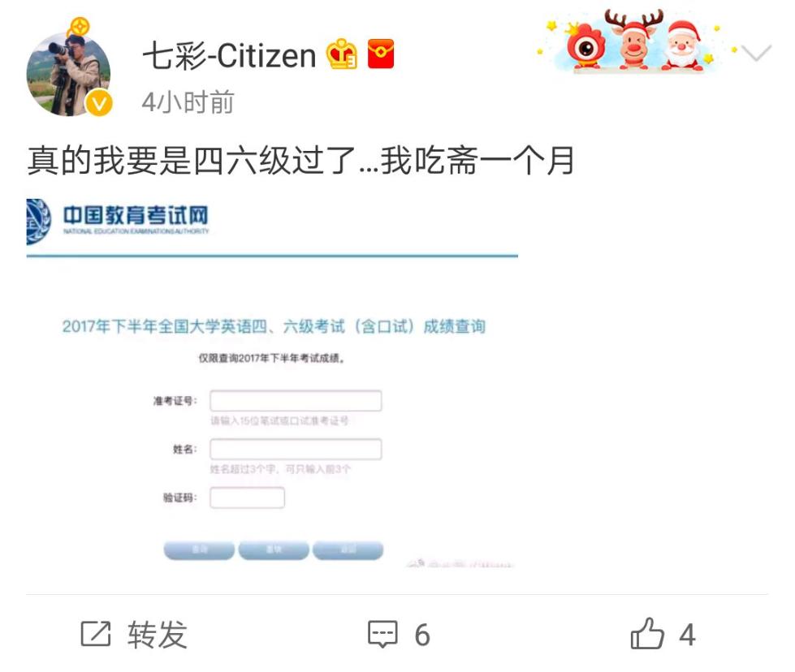795x672 pixels.
Task: Click the 准考证号 input field
Action: click(x=296, y=401)
